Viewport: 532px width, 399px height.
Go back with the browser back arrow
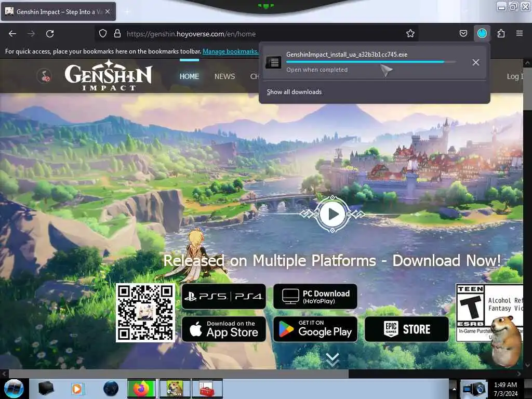(x=12, y=34)
